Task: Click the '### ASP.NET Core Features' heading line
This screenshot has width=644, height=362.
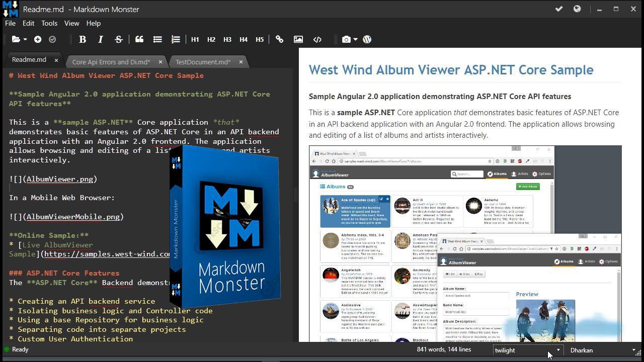Action: point(64,273)
